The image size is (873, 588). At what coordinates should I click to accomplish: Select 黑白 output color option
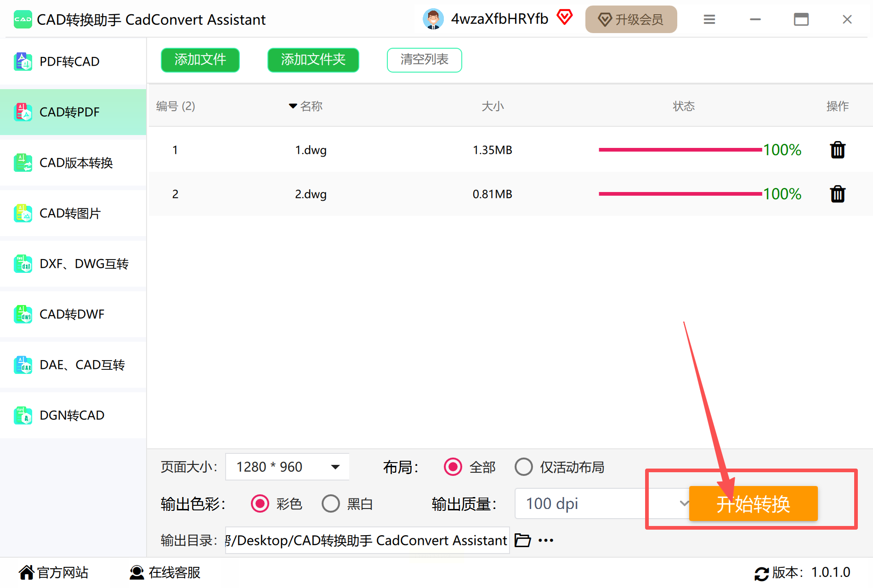(x=330, y=504)
